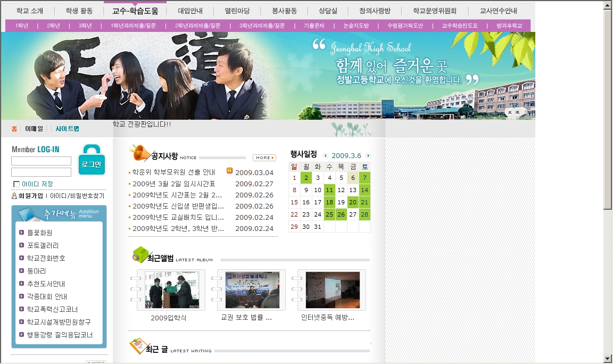Click the 공지사항 megaphone icon
Image resolution: width=613 pixels, height=364 pixels.
[139, 153]
